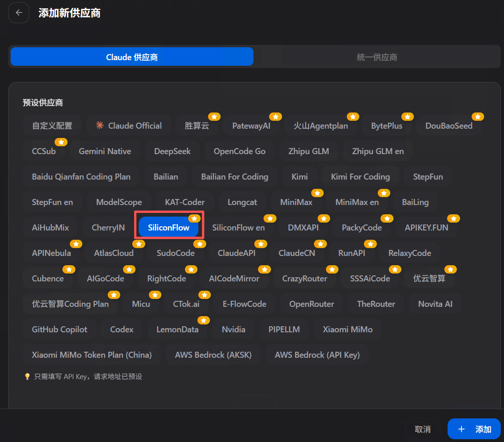Pick the DMXAPI provider

[x=303, y=227]
